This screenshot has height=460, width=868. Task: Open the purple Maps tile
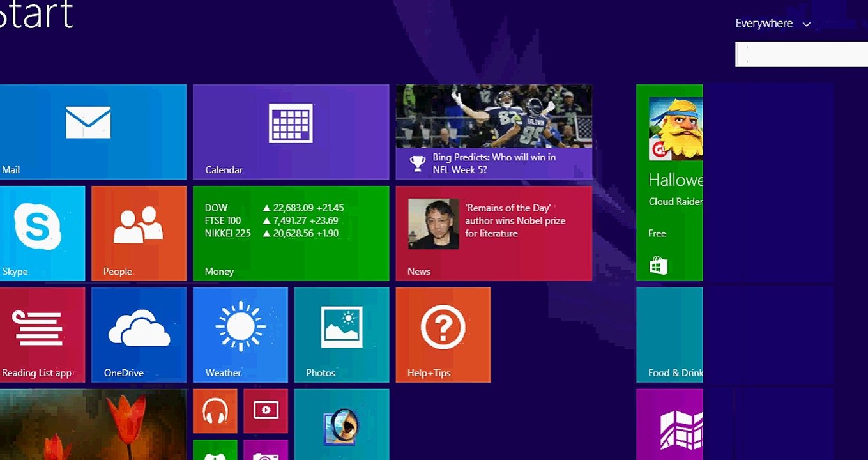click(669, 425)
